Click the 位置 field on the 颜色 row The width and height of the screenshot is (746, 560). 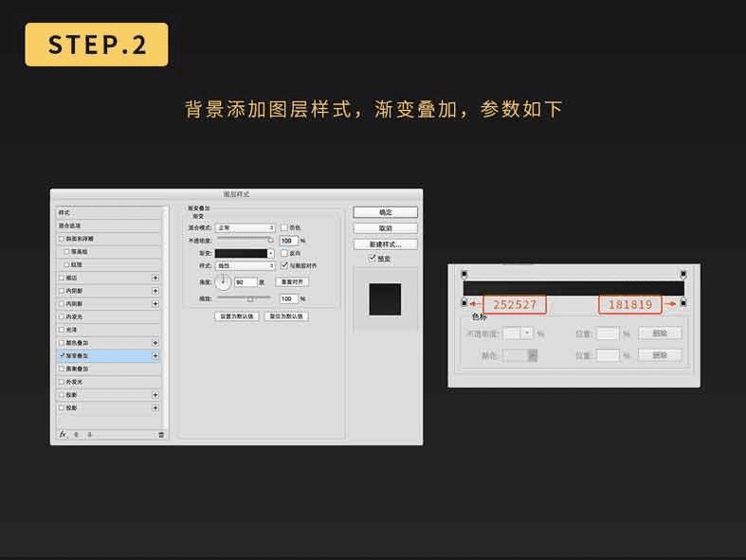(x=608, y=355)
